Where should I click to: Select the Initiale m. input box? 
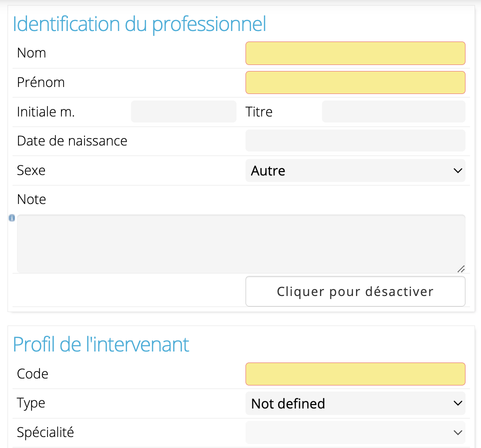(x=183, y=111)
